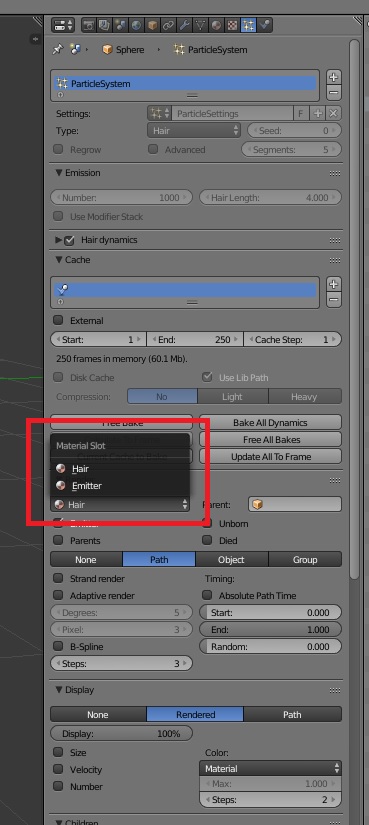Click the Hair material slot dropdown button
369x825 pixels.
pyautogui.click(x=120, y=505)
